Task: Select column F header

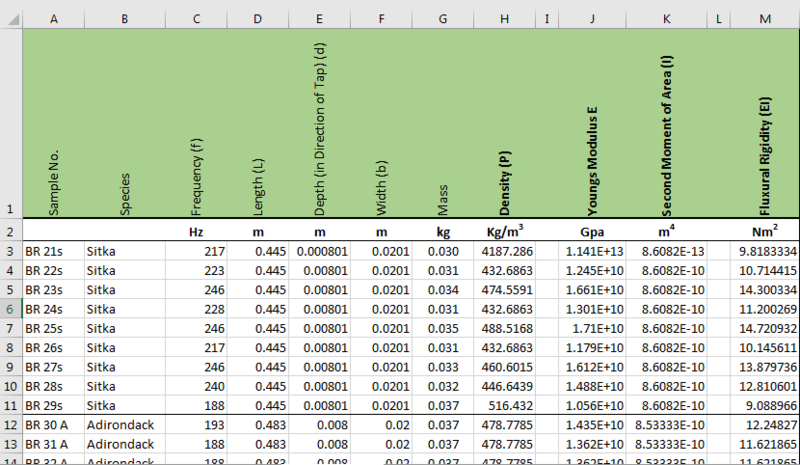Action: coord(381,19)
